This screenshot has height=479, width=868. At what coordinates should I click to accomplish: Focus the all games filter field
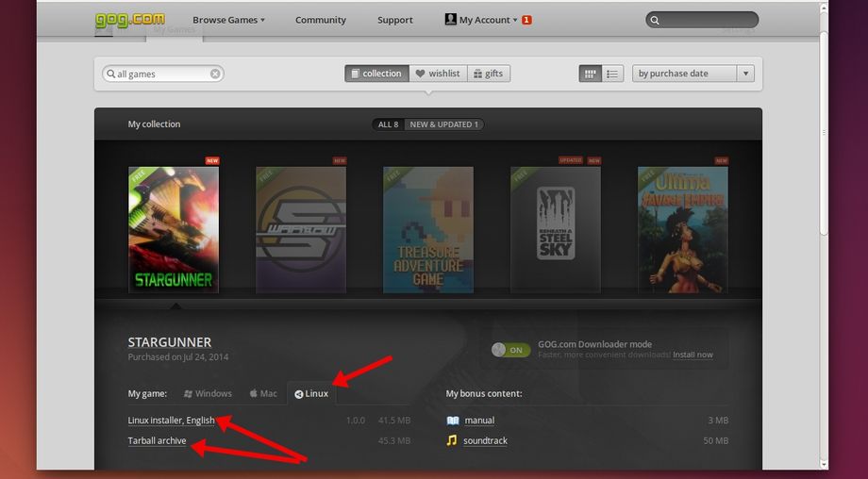click(162, 74)
